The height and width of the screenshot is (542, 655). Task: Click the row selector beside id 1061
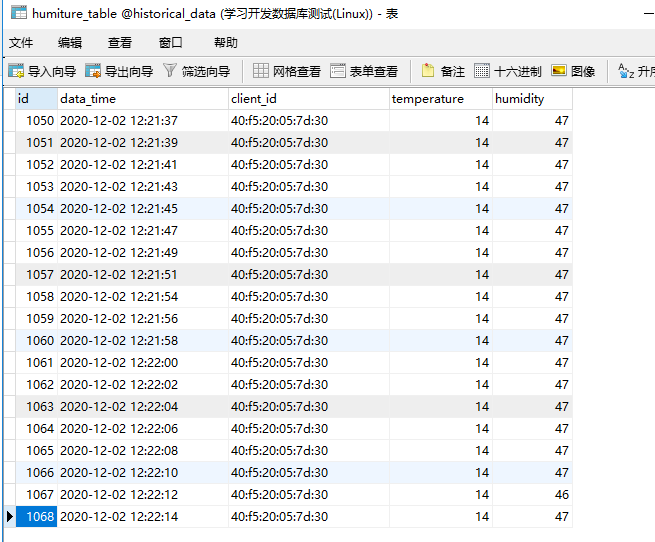coord(10,363)
